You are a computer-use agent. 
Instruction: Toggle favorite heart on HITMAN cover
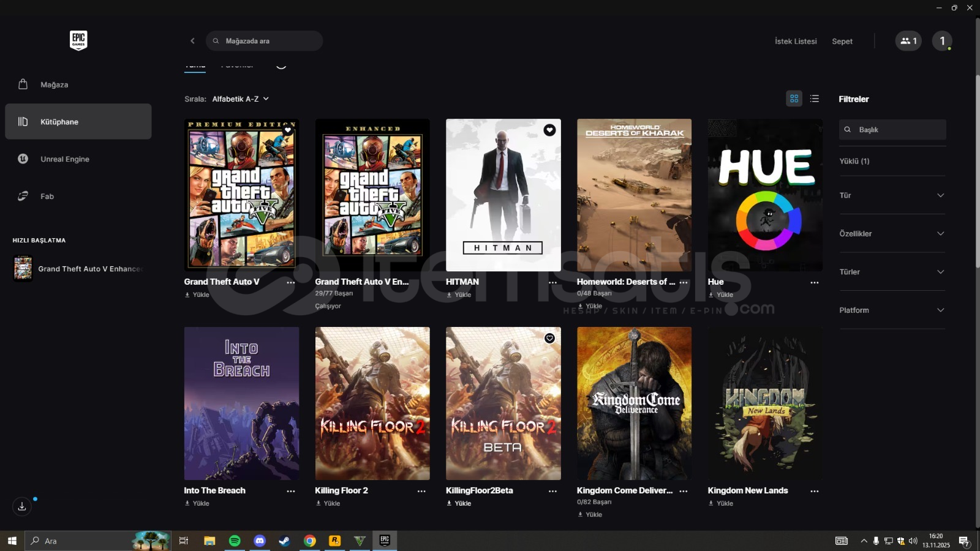(549, 130)
